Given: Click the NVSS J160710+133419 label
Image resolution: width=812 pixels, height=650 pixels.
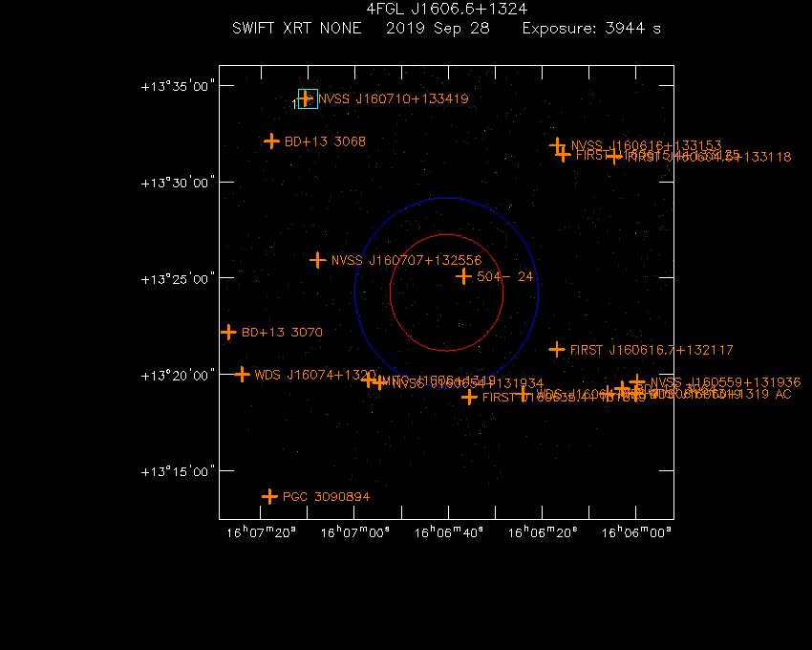Looking at the screenshot, I should click(x=393, y=98).
